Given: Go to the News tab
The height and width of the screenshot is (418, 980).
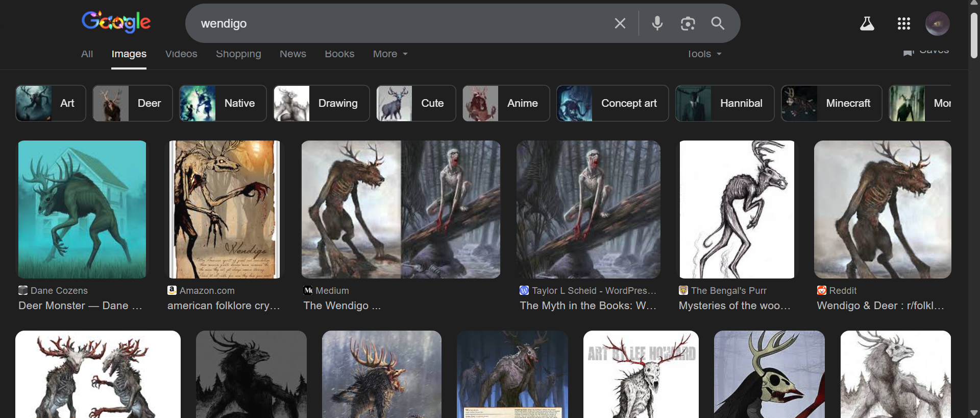Looking at the screenshot, I should 293,54.
